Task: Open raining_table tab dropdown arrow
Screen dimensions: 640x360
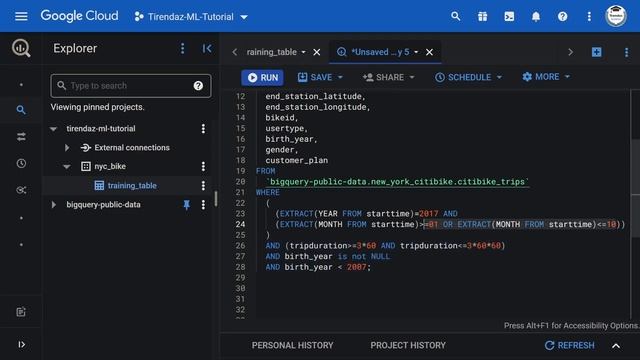Action: (x=303, y=52)
